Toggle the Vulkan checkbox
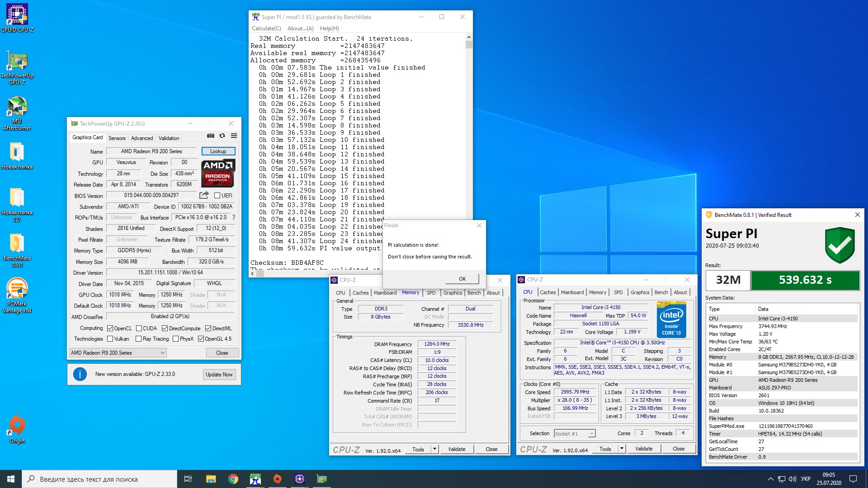This screenshot has width=868, height=488. pos(110,339)
